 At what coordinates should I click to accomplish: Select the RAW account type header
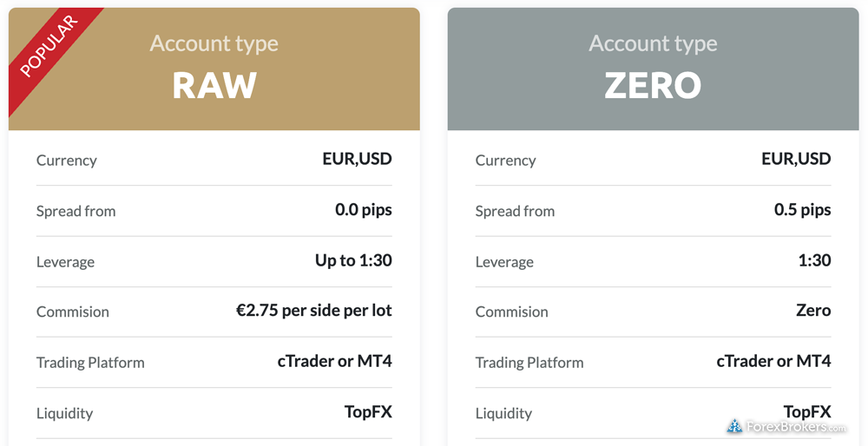[214, 69]
